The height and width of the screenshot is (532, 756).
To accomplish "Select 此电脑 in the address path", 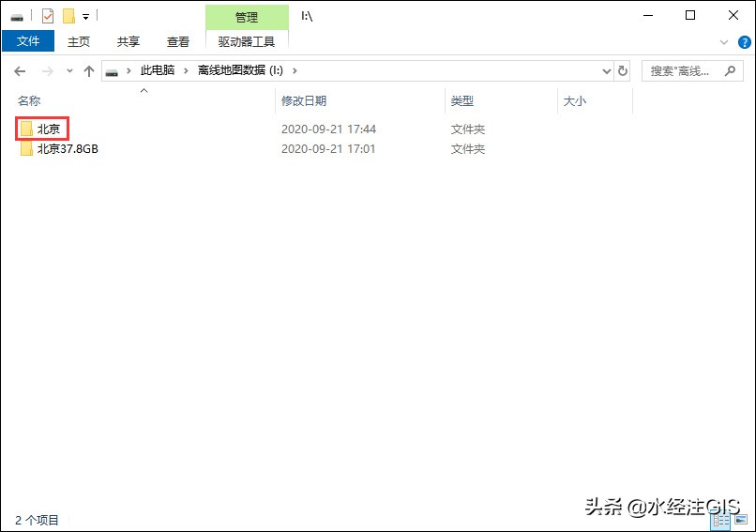I will pos(158,70).
